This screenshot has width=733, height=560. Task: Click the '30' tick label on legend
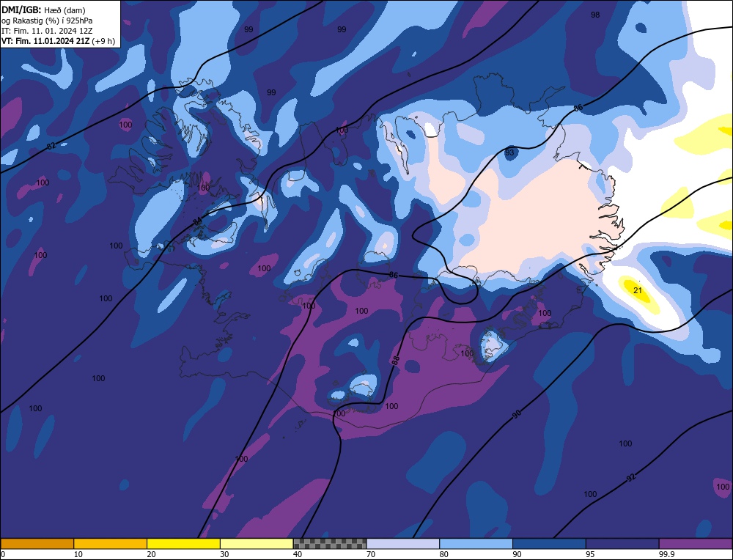click(x=224, y=554)
